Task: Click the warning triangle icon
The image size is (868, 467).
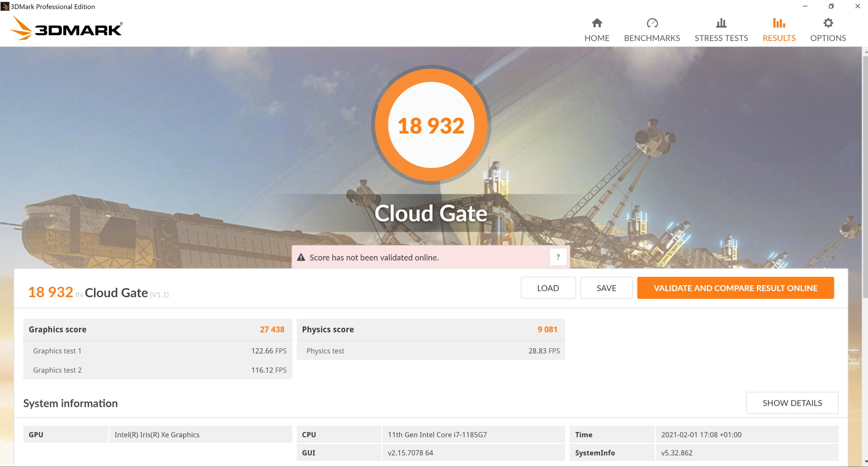Action: [x=301, y=257]
